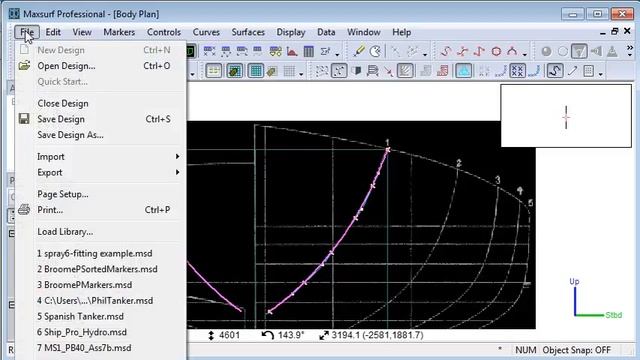The width and height of the screenshot is (640, 360).
Task: Click the gray loudspeaker-shaped toolbar icon
Action: pos(597,51)
